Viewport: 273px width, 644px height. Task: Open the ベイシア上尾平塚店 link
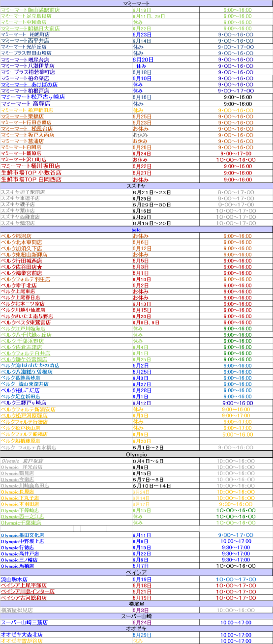24,585
